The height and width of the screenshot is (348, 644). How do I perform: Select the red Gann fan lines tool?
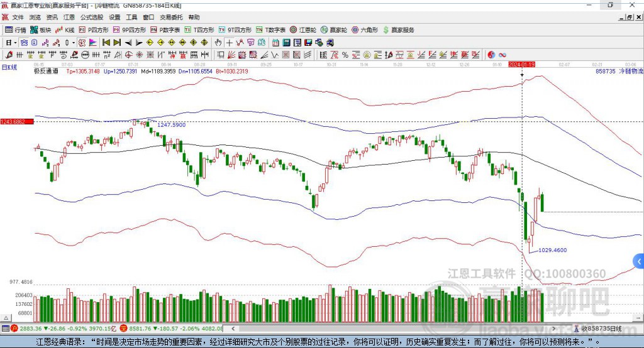tap(231, 55)
